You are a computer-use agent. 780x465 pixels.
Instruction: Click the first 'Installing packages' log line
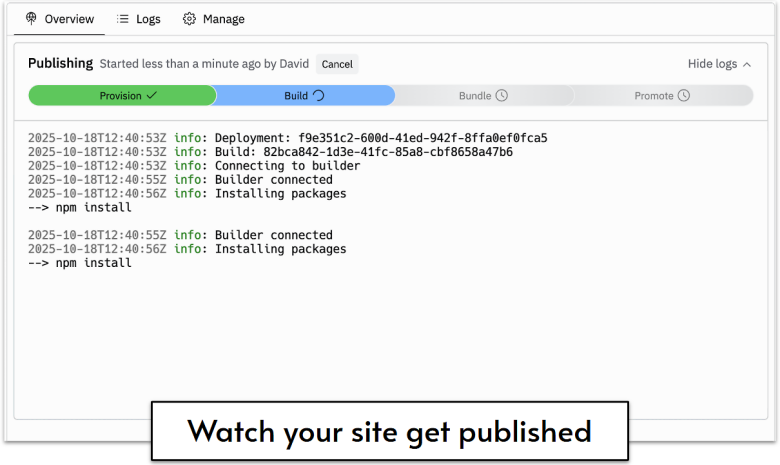click(x=187, y=193)
